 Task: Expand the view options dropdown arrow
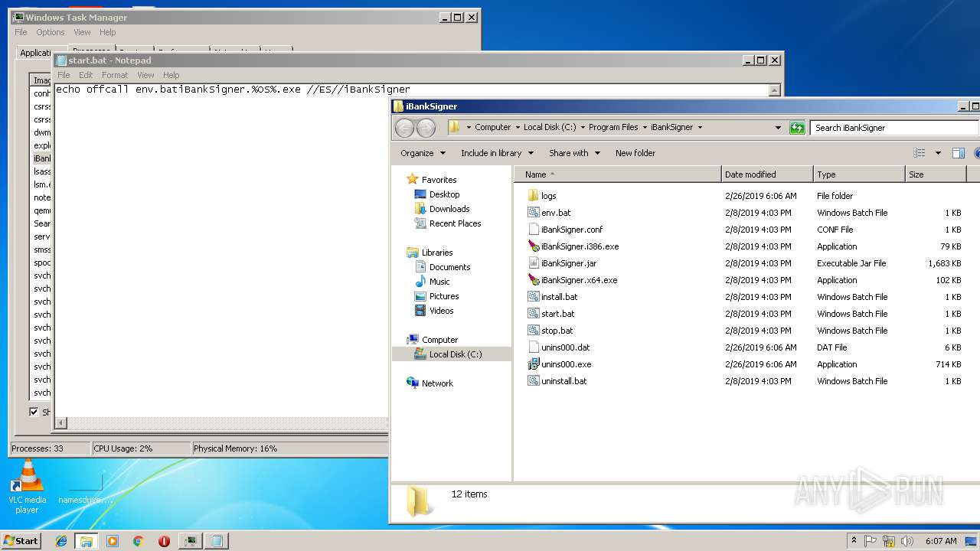pyautogui.click(x=938, y=153)
